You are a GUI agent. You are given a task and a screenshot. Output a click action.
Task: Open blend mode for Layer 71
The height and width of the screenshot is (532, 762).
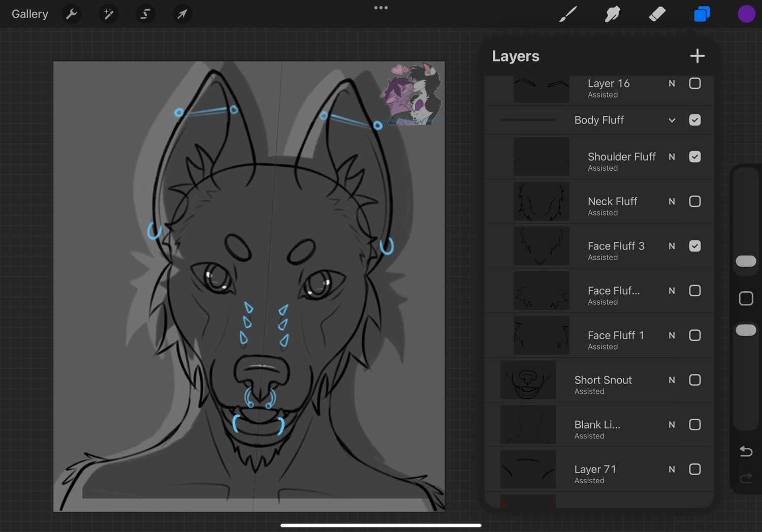click(x=672, y=470)
